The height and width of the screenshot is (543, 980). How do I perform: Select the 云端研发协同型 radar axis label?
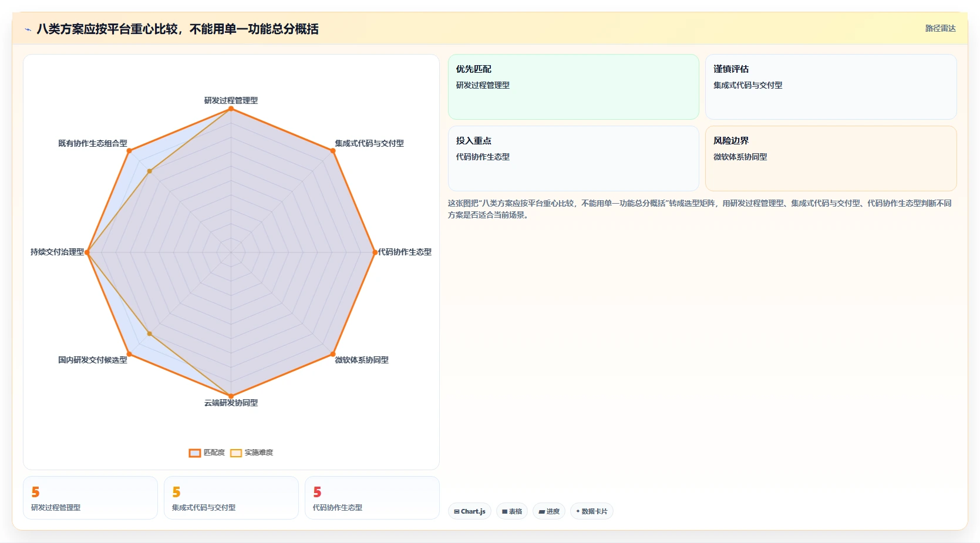coord(231,403)
